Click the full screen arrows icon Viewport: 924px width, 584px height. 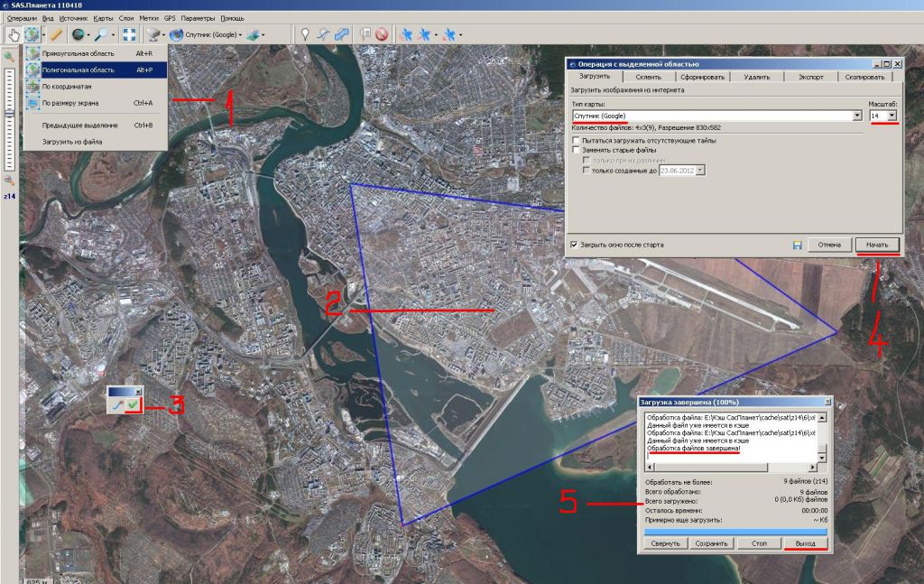129,35
